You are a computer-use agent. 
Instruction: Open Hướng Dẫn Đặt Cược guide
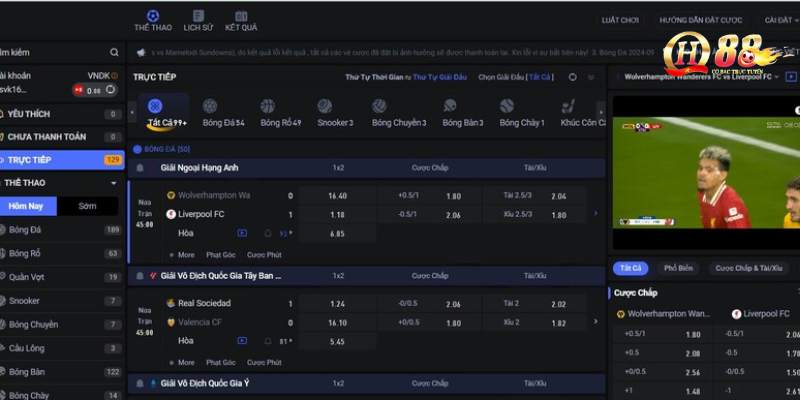(701, 20)
